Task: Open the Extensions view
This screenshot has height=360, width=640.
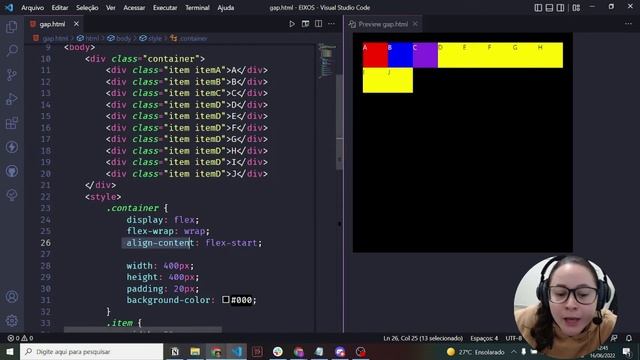Action: 12,123
